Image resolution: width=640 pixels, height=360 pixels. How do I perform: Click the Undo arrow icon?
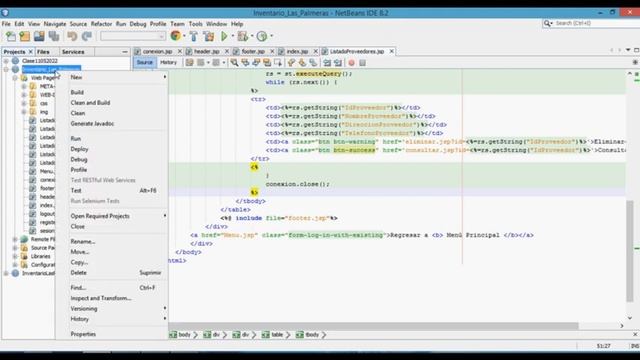pyautogui.click(x=72, y=36)
